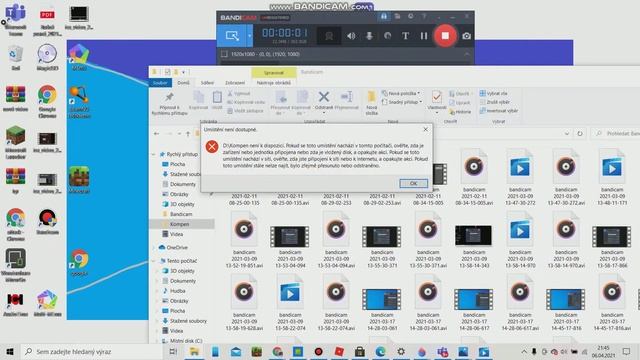Click the taskbar search box
640x360 pixels.
(91, 351)
